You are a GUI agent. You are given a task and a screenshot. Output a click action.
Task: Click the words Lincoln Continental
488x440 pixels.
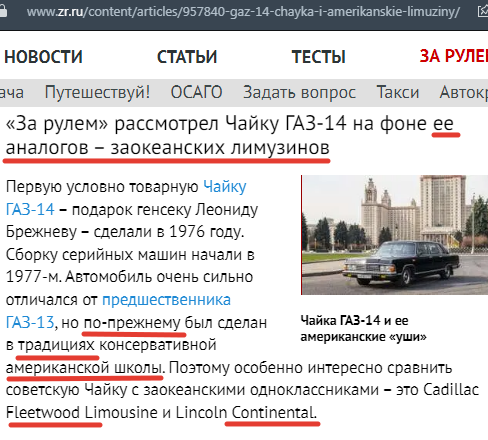pos(246,413)
